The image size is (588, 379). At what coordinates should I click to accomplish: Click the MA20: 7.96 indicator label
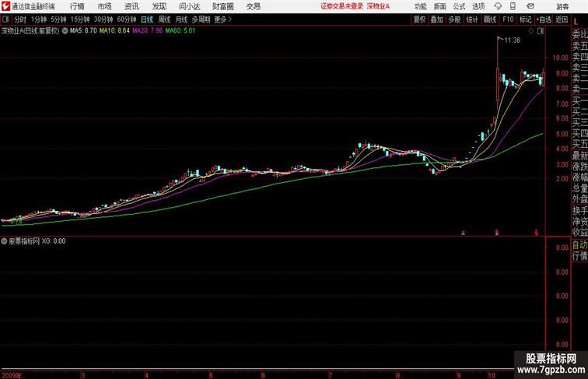(x=147, y=31)
